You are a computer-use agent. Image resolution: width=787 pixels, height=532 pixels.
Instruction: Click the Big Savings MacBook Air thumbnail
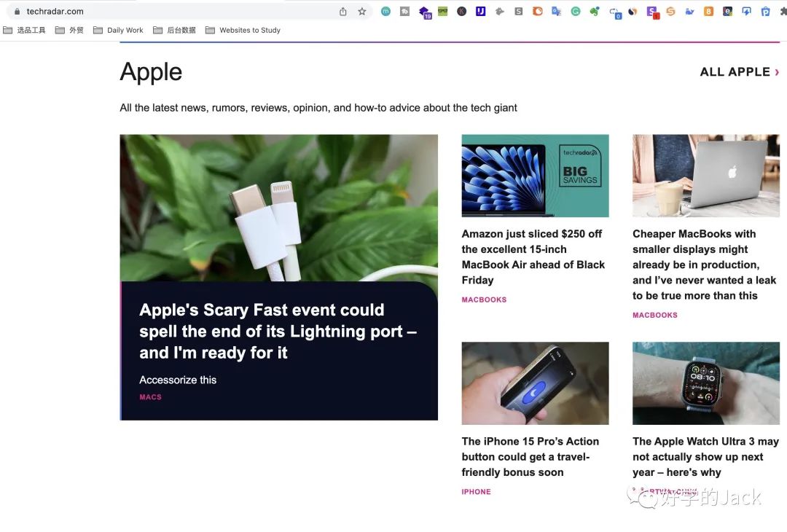(535, 176)
